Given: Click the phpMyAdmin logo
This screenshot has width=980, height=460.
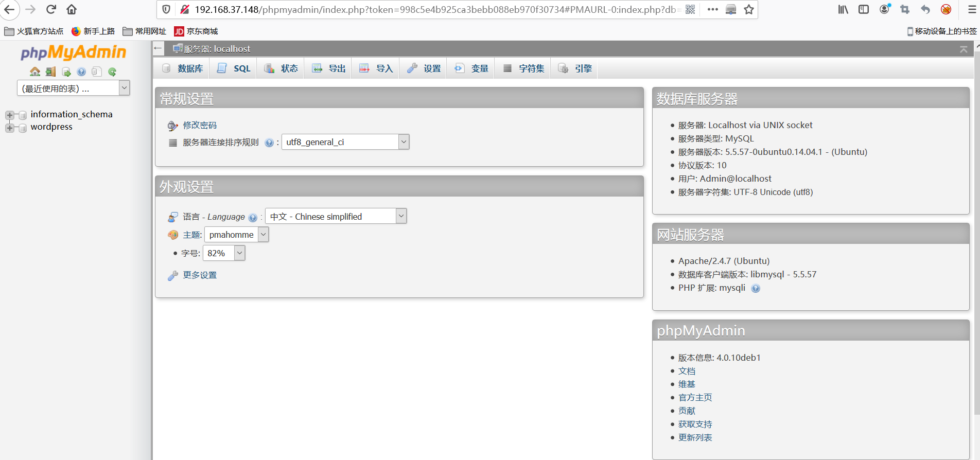Looking at the screenshot, I should pos(73,52).
